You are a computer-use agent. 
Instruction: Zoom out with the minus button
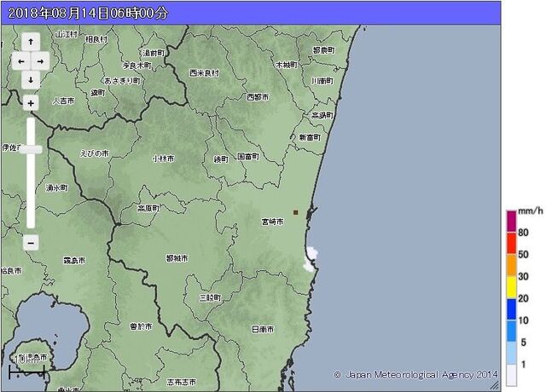click(x=31, y=243)
